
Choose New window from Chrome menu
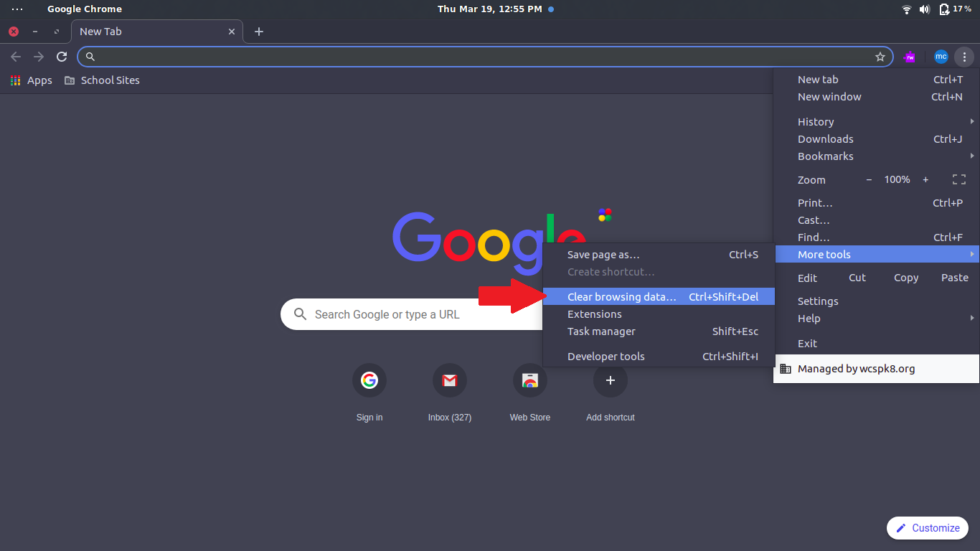pyautogui.click(x=876, y=97)
